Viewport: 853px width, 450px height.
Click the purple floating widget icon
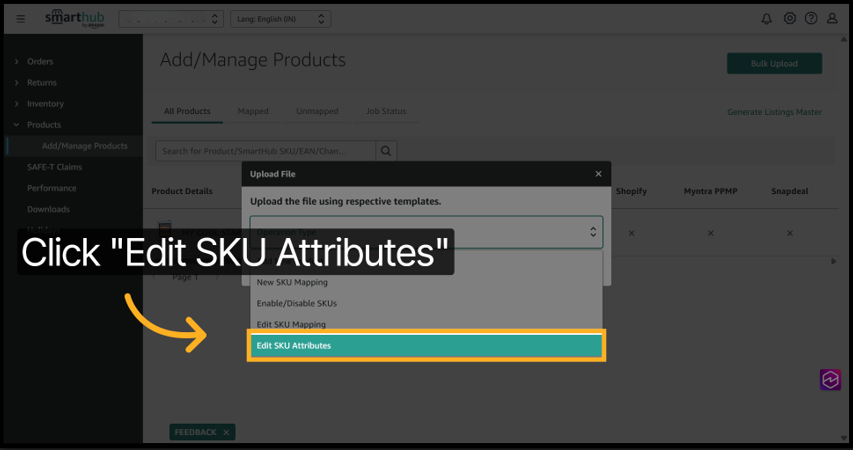[830, 380]
